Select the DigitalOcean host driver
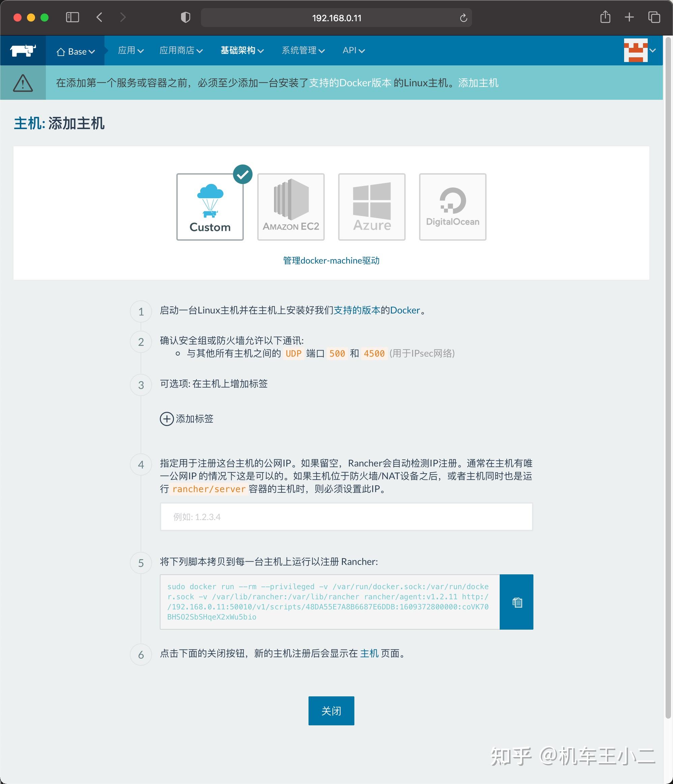The image size is (673, 784). 452,207
